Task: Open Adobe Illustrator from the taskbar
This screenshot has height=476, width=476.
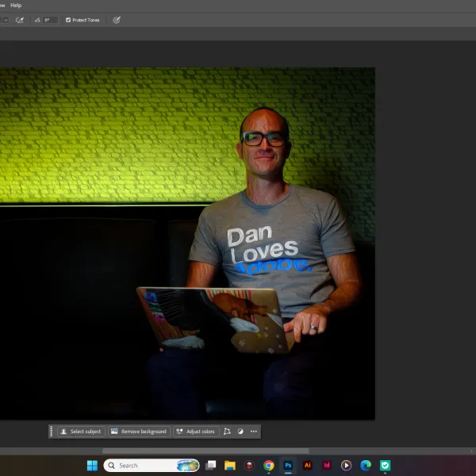Action: tap(308, 465)
